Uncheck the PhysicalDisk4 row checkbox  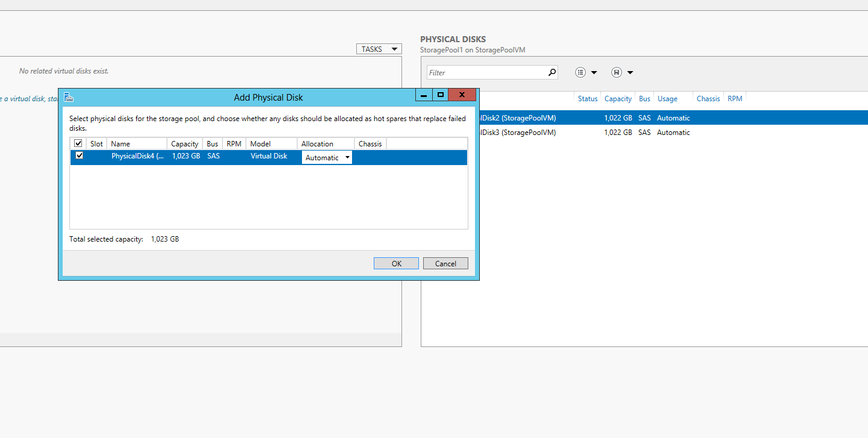pyautogui.click(x=79, y=156)
